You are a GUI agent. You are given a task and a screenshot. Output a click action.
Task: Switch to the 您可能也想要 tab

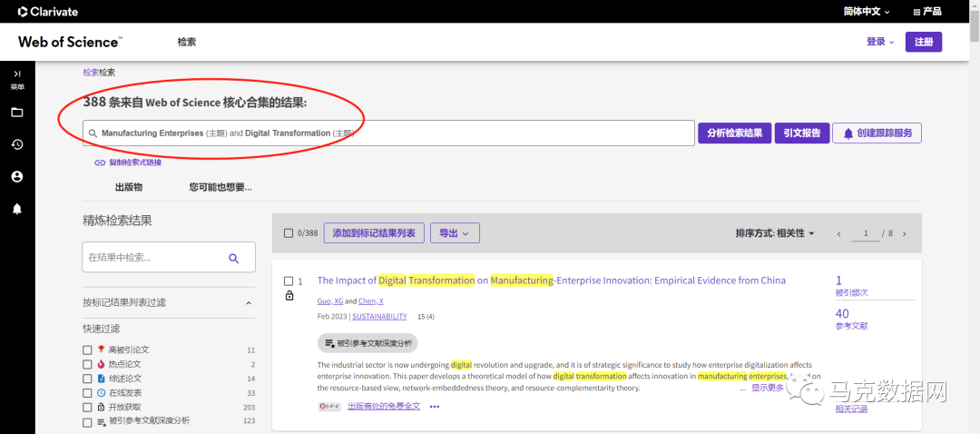click(220, 188)
